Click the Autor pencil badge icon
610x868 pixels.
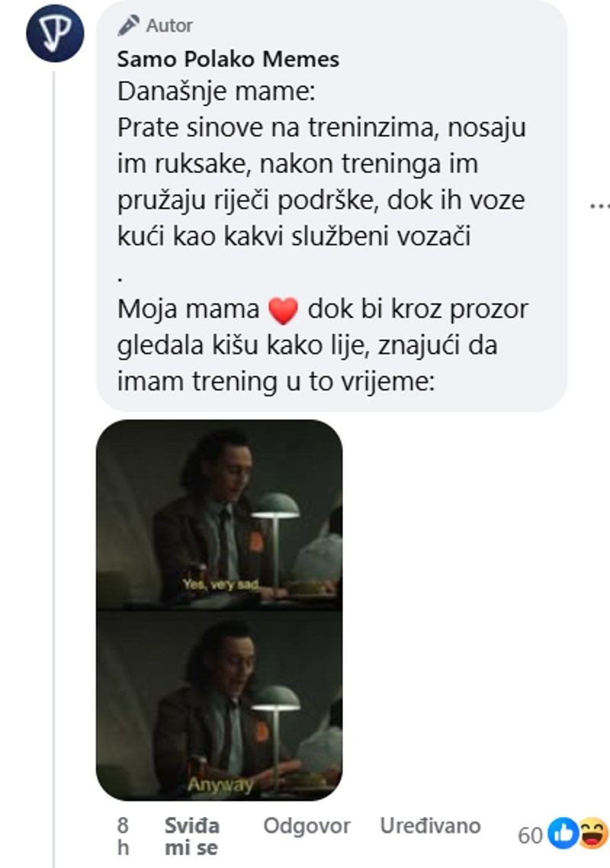tap(129, 25)
